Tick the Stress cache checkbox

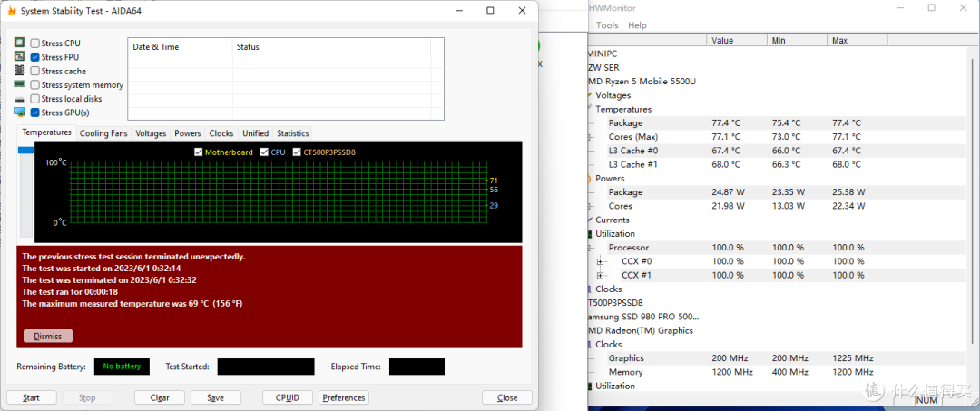click(x=35, y=71)
